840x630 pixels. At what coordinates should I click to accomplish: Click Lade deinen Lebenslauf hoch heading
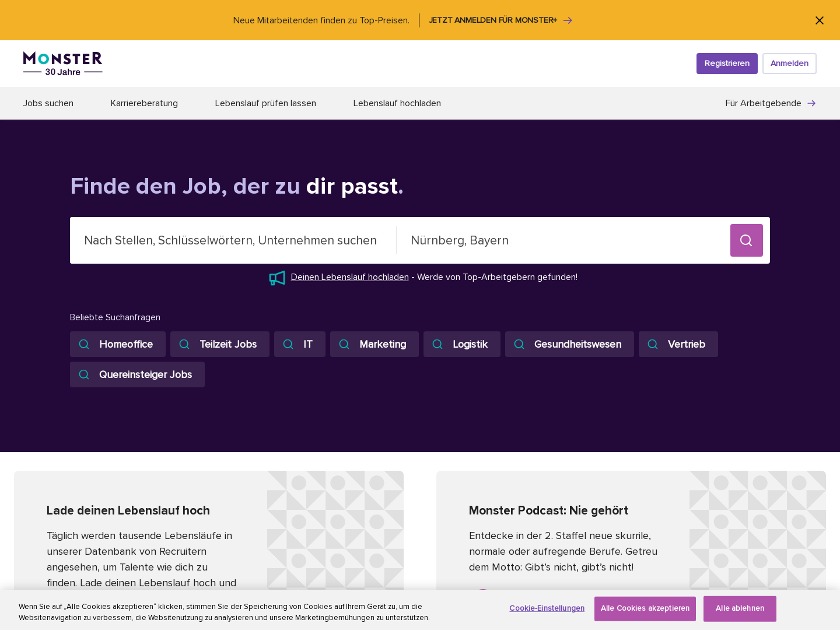click(x=128, y=510)
